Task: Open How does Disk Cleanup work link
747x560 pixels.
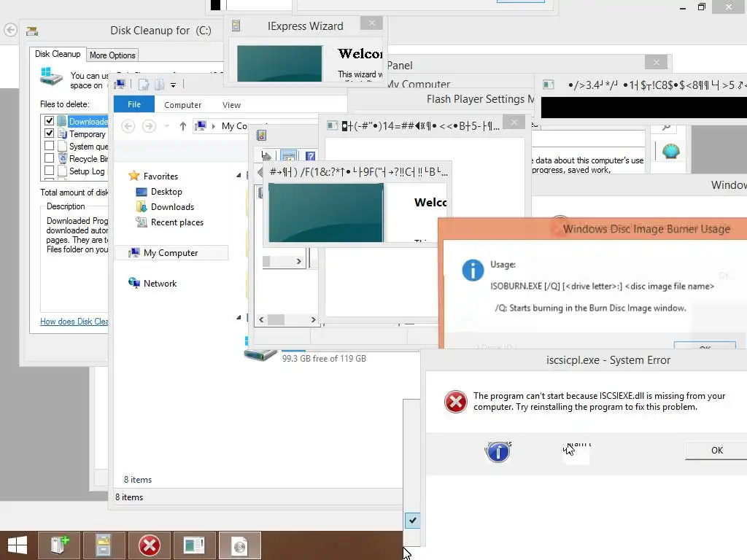Action: [x=74, y=322]
